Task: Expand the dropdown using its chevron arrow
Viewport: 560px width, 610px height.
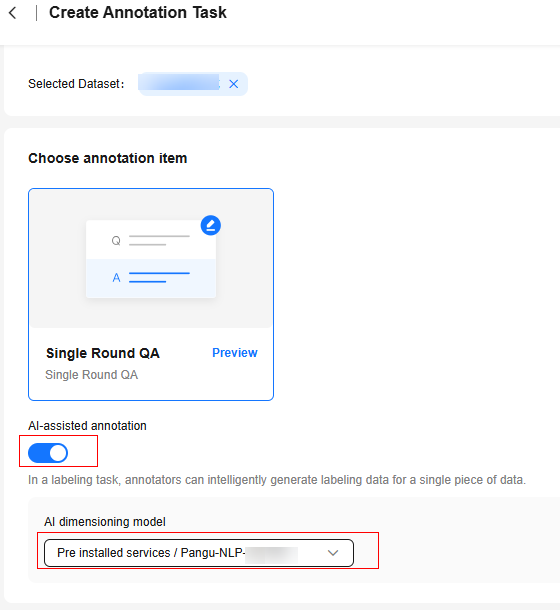Action: (333, 553)
